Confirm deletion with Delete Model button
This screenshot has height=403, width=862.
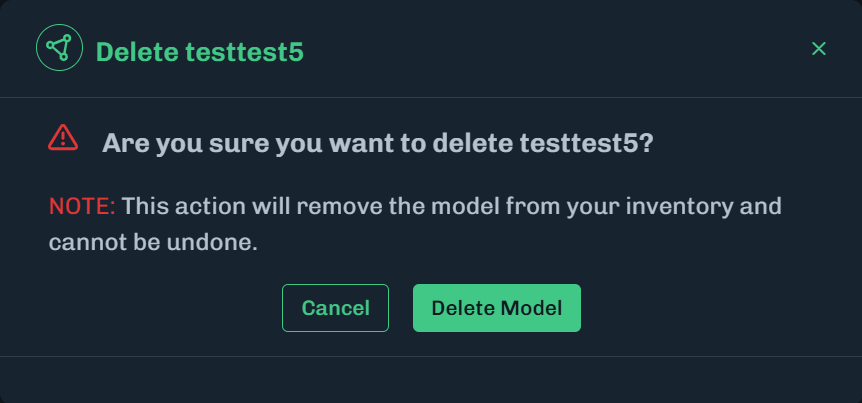point(496,308)
